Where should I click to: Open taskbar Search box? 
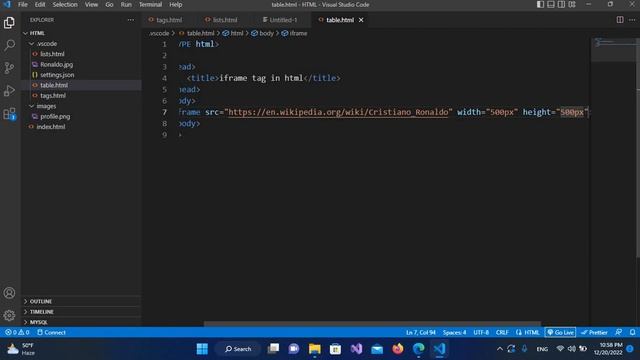tap(238, 349)
